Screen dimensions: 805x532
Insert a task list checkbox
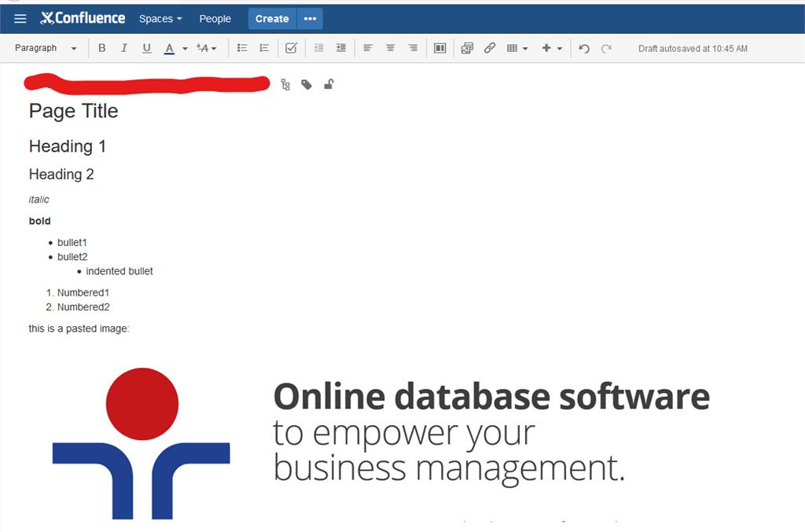(291, 48)
